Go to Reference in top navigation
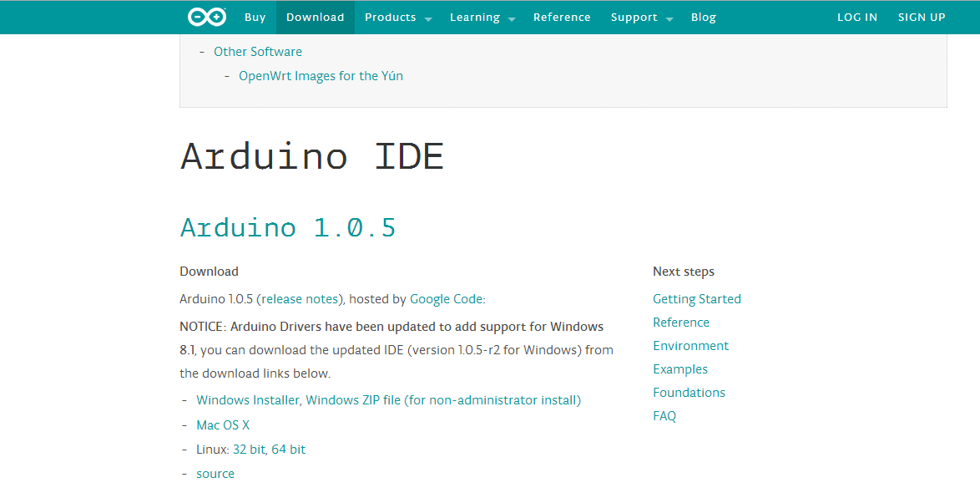Screen dimensions: 980x498 (x=562, y=18)
